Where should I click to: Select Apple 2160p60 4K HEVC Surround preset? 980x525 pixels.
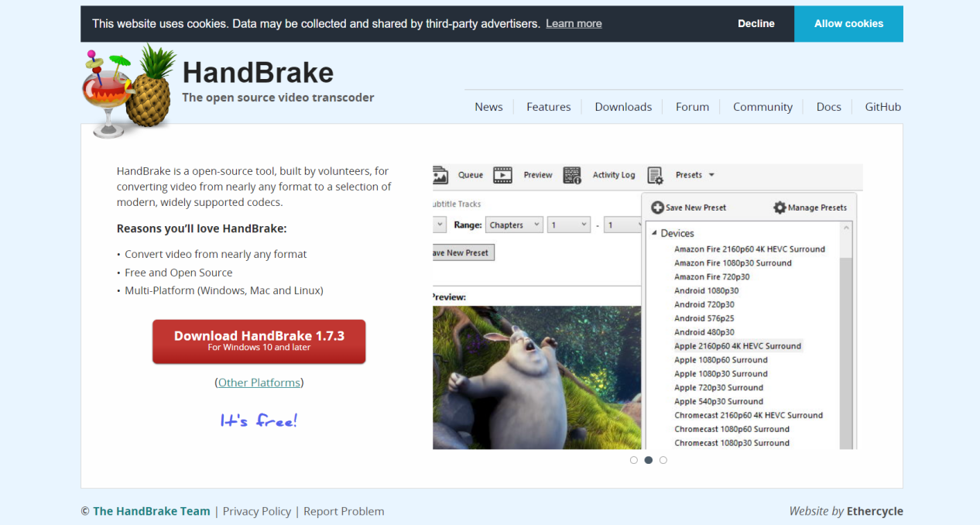[x=738, y=346]
